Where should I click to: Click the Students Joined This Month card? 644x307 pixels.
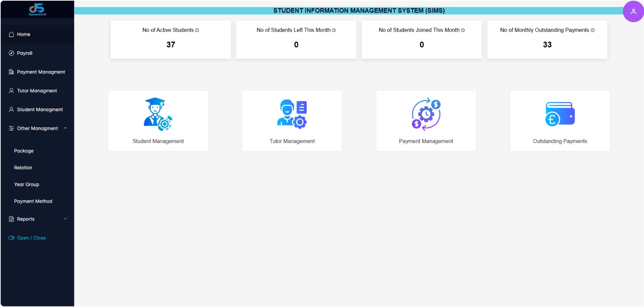click(421, 39)
